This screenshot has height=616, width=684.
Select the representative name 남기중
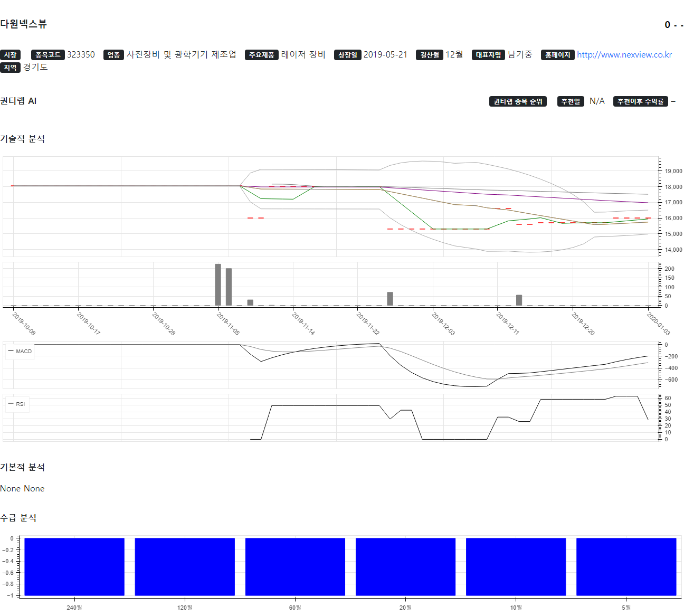[x=520, y=55]
